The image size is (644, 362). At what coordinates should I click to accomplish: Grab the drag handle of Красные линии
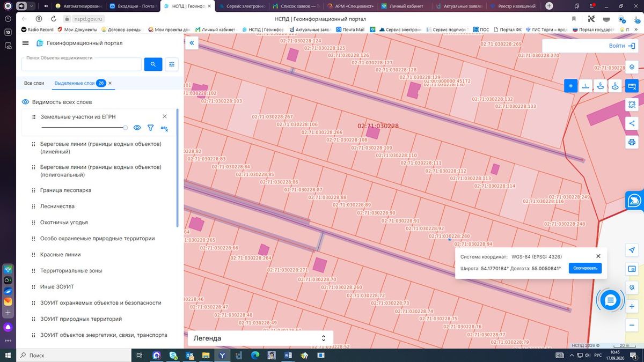coord(34,255)
